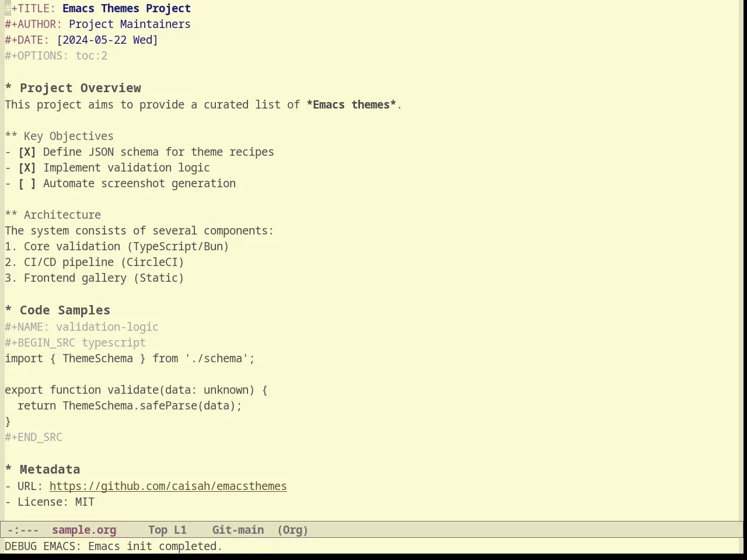Click the Git-main branch indicator
The width and height of the screenshot is (747, 560).
(x=238, y=530)
